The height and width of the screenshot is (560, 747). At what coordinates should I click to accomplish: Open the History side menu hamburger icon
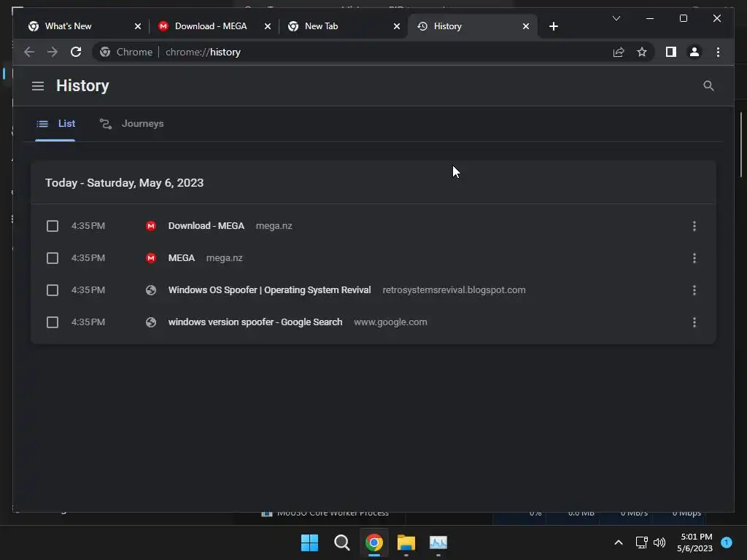(x=38, y=86)
